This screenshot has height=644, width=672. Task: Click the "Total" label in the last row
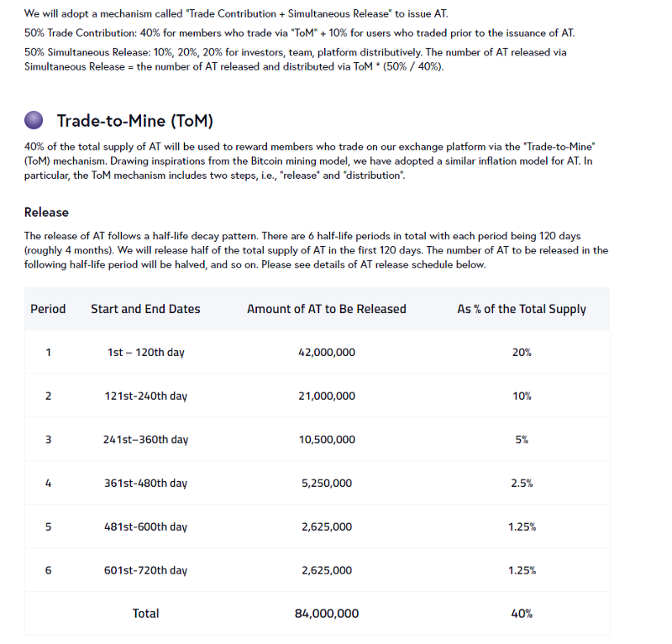[x=145, y=614]
